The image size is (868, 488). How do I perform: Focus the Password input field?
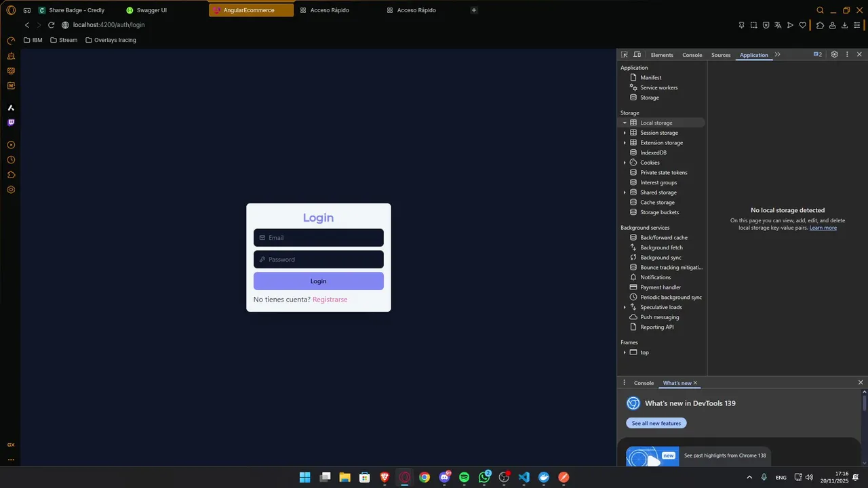pyautogui.click(x=319, y=260)
